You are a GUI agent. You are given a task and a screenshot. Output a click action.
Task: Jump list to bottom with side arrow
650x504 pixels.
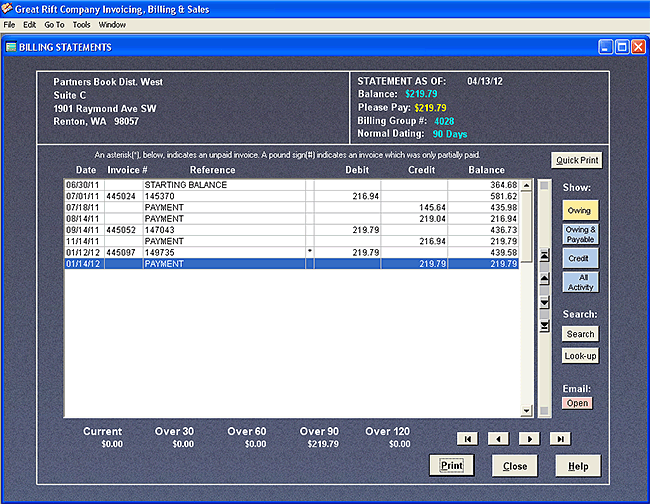544,325
